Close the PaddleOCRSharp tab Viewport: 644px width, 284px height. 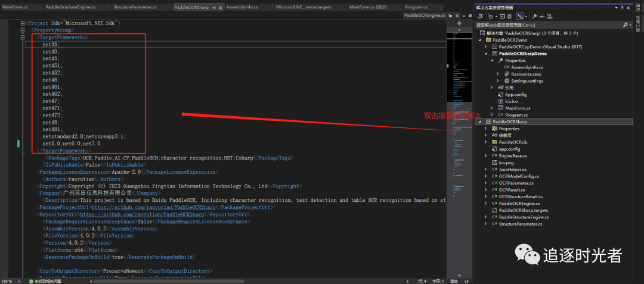221,8
